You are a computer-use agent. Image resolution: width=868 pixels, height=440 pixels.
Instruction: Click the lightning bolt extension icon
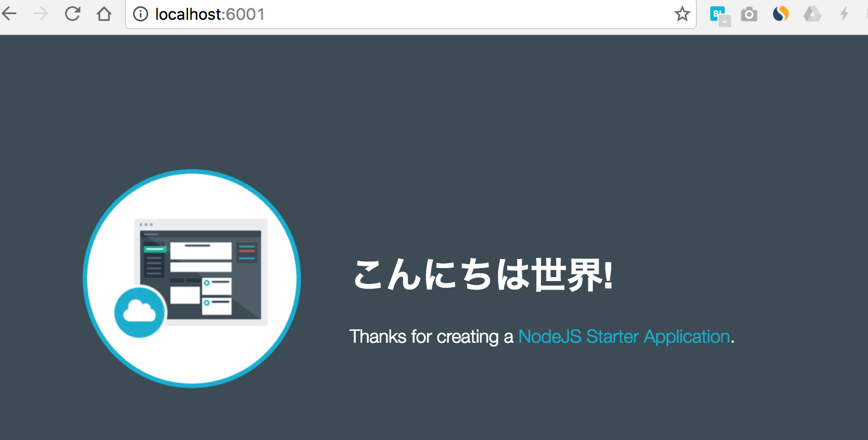click(844, 14)
